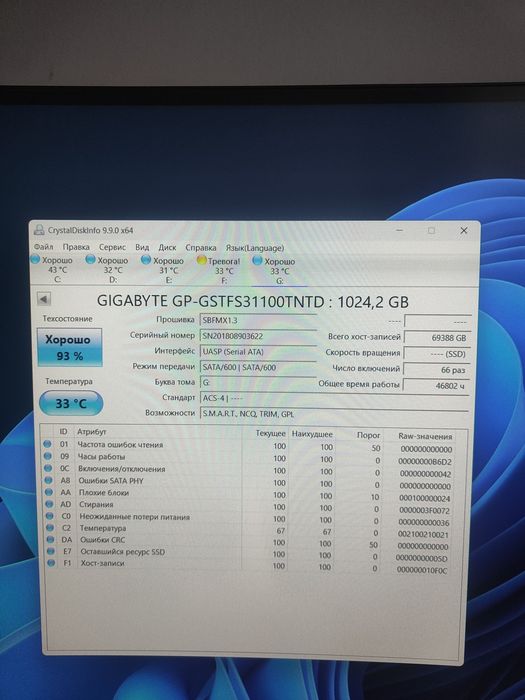Click the serial number field SN201808903622
Image resolution: width=525 pixels, height=700 pixels.
258,336
